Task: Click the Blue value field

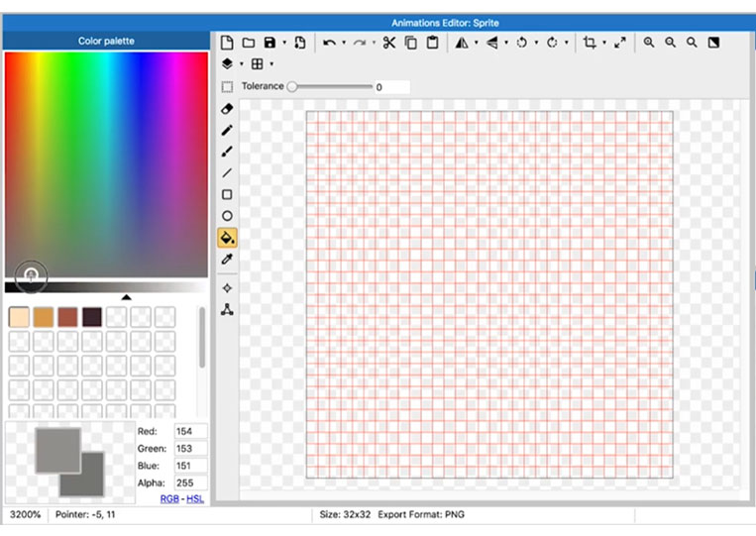Action: coord(191,466)
